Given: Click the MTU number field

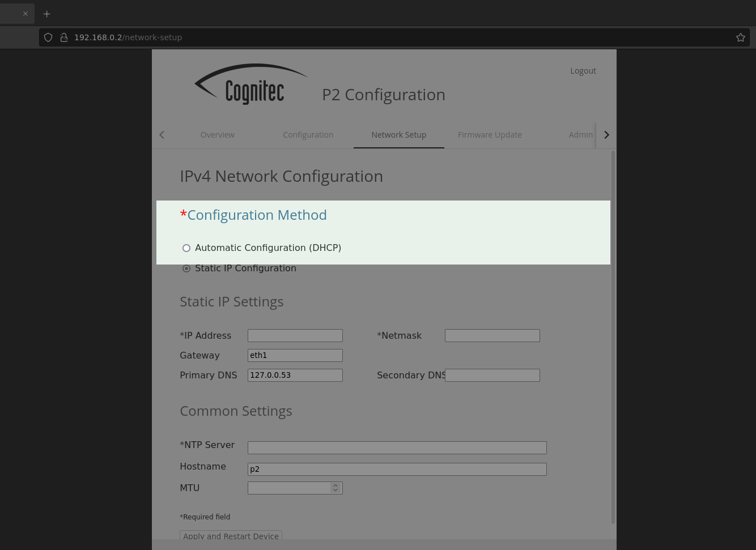Looking at the screenshot, I should tap(295, 488).
